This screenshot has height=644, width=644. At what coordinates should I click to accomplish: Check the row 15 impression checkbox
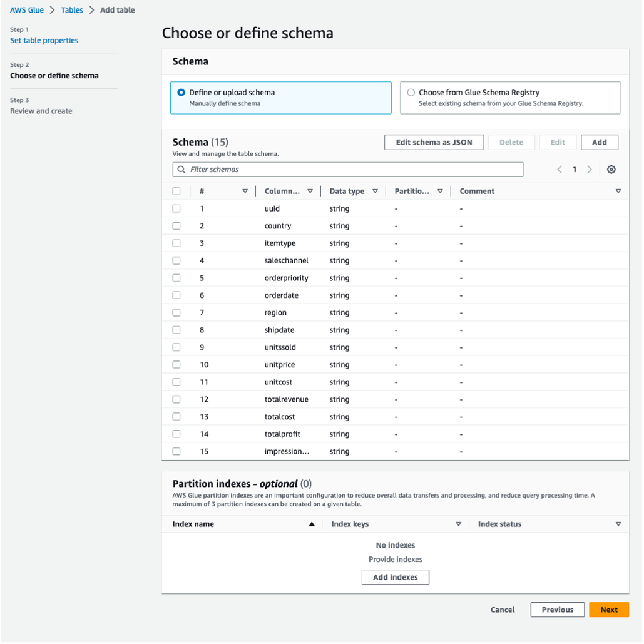(176, 451)
